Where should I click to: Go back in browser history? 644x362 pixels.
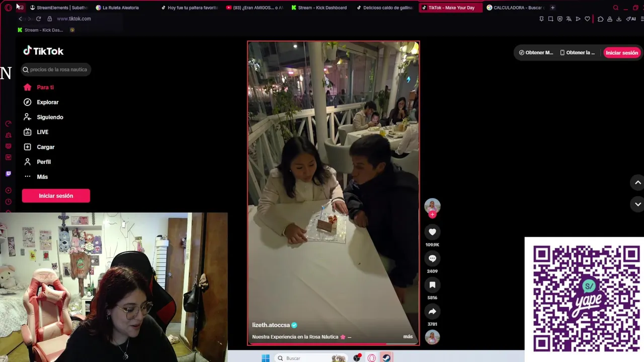coord(20,19)
